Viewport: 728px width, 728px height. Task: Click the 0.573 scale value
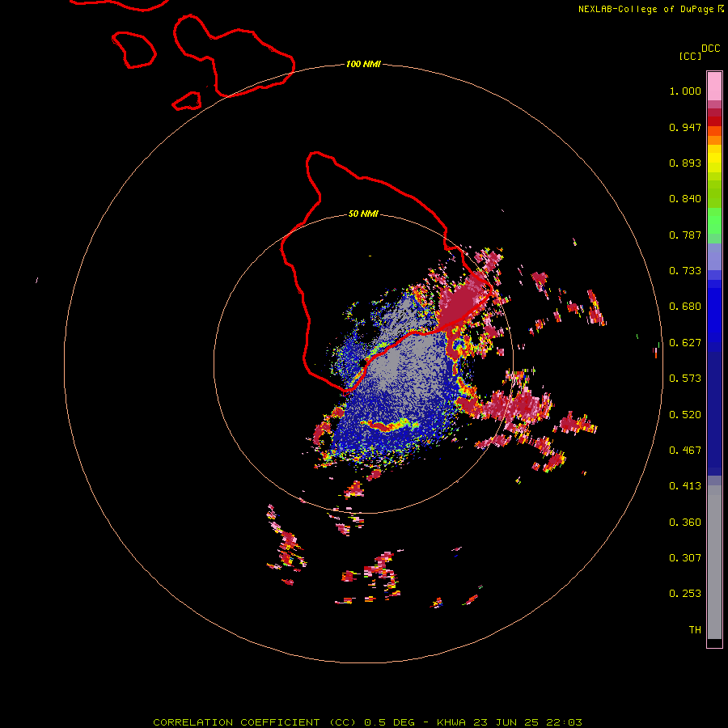click(x=685, y=379)
